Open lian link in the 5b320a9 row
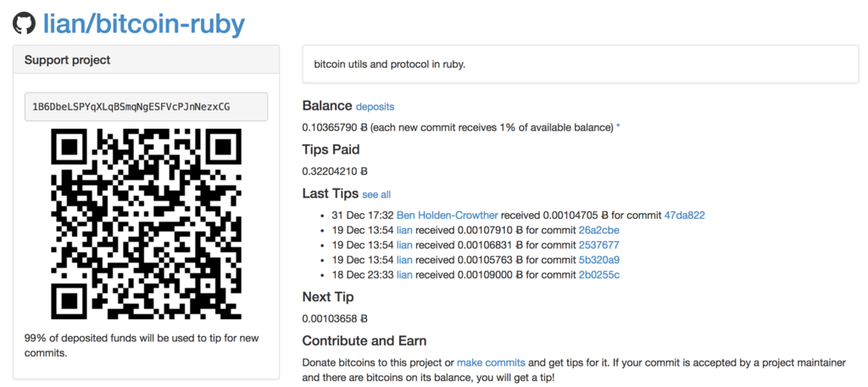The height and width of the screenshot is (387, 868). coord(404,260)
